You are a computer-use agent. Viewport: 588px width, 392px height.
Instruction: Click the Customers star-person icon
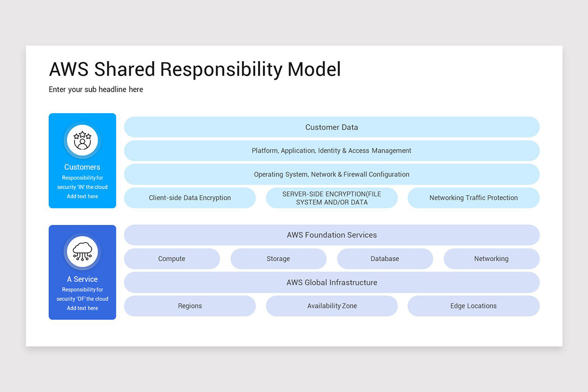tap(82, 140)
